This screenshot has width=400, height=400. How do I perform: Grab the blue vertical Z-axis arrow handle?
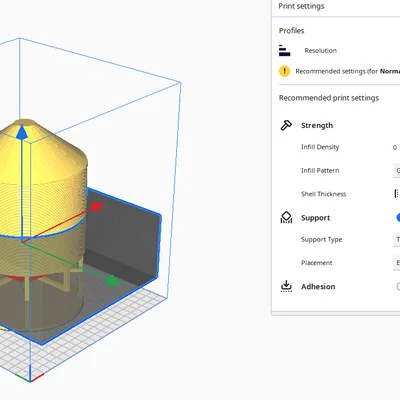(22, 132)
